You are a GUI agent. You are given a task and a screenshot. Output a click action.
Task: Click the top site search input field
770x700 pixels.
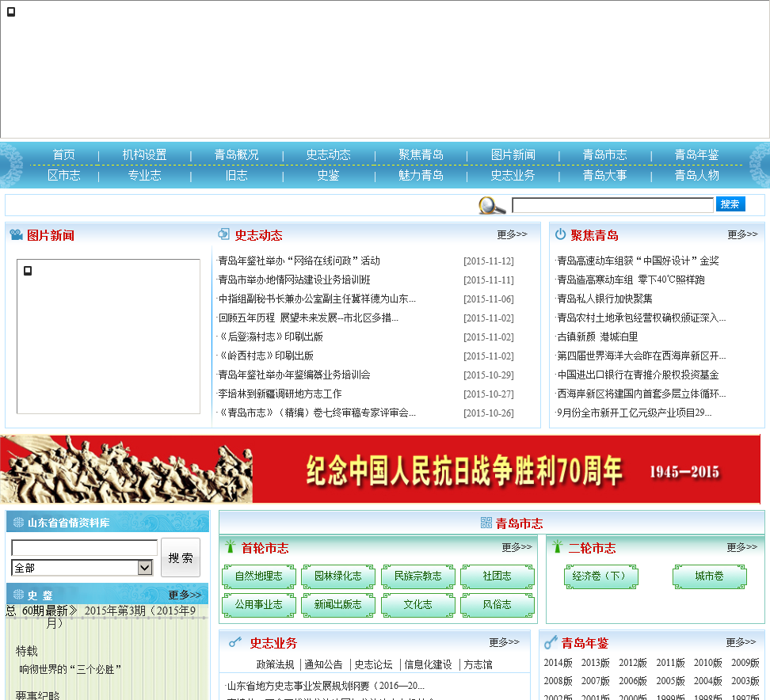(612, 205)
